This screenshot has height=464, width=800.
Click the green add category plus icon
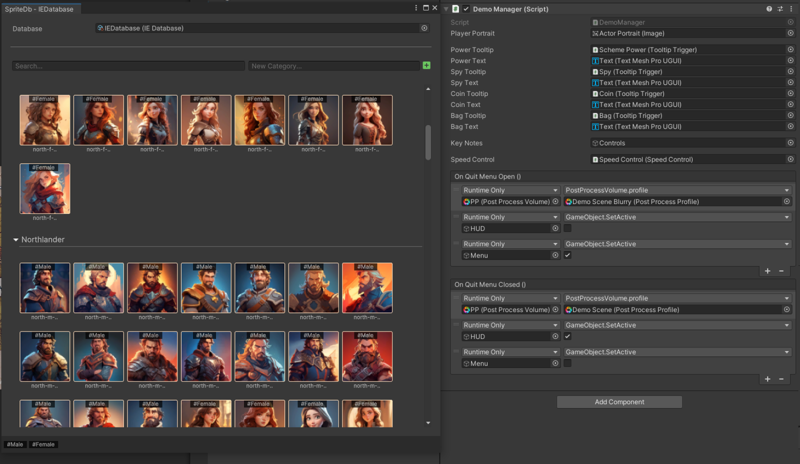(x=427, y=66)
